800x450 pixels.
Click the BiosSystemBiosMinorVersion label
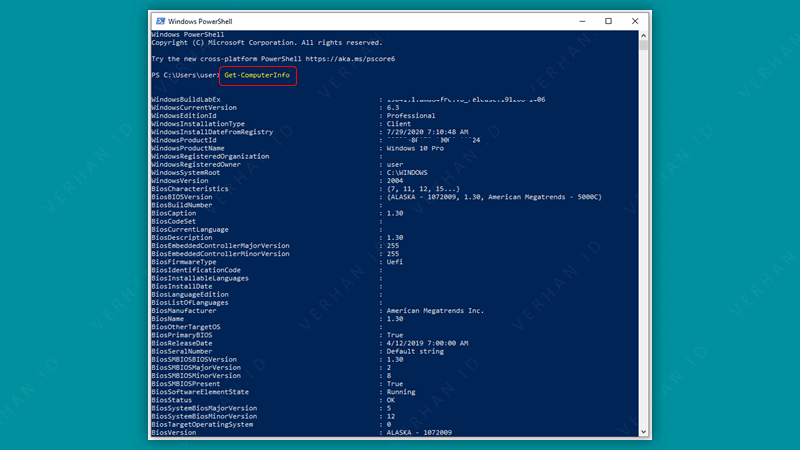coord(204,417)
